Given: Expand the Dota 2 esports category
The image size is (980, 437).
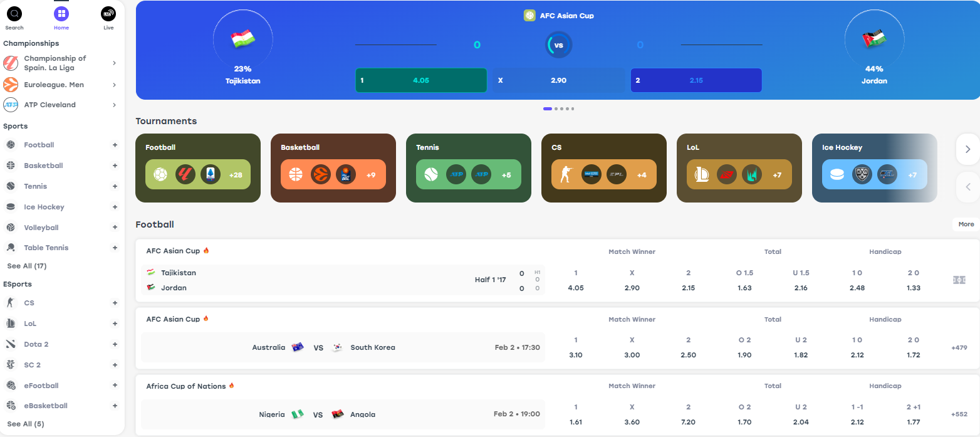Looking at the screenshot, I should (x=115, y=344).
